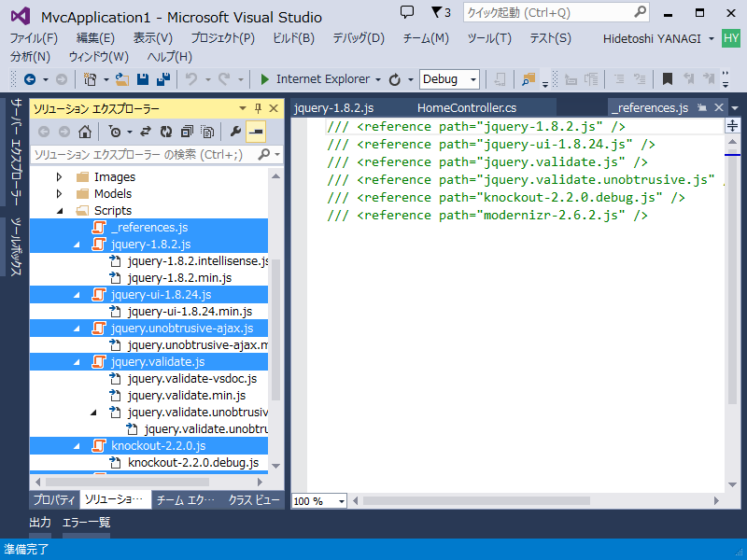This screenshot has height=560, width=747.
Task: Click Sync with Active Document icon
Action: (x=146, y=132)
